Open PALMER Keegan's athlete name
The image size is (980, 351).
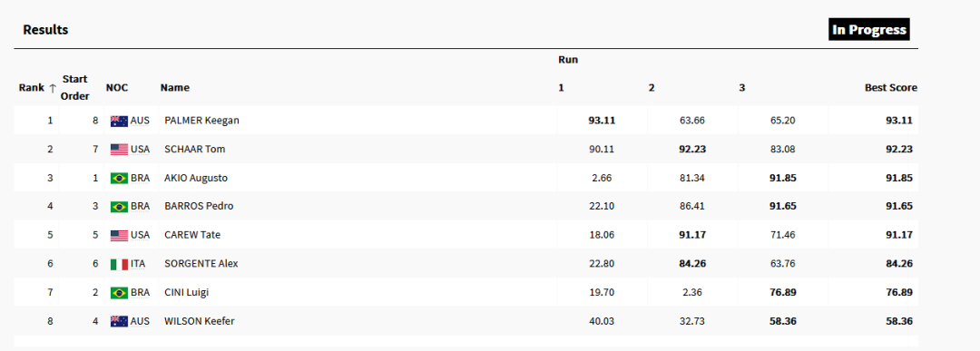(201, 121)
